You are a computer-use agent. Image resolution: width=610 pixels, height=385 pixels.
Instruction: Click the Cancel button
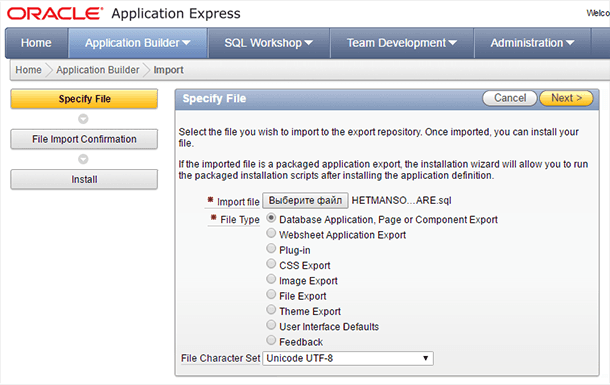click(x=510, y=98)
